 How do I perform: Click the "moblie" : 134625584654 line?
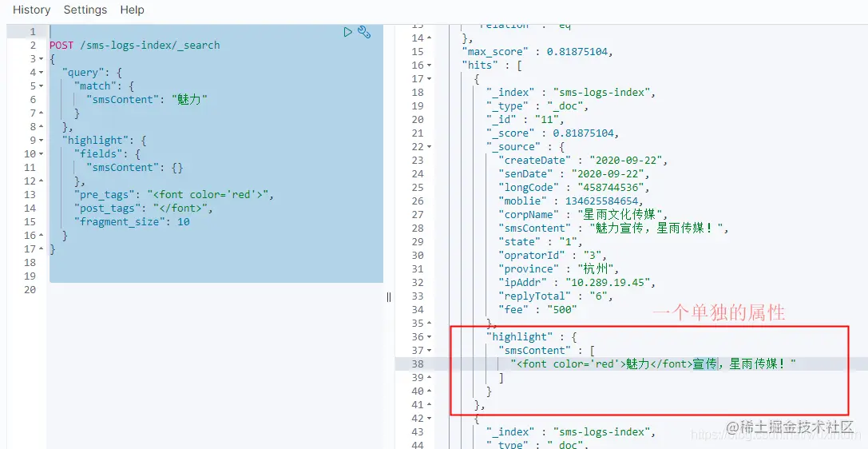coord(571,201)
